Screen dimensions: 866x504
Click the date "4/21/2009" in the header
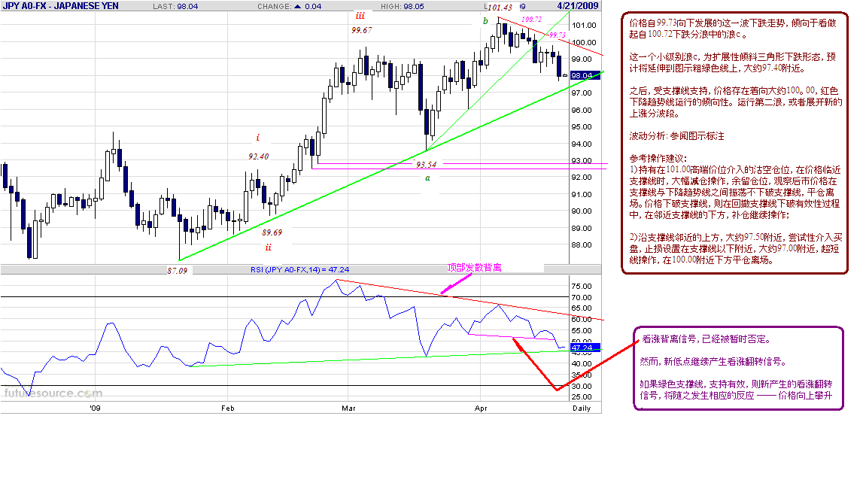click(x=578, y=5)
